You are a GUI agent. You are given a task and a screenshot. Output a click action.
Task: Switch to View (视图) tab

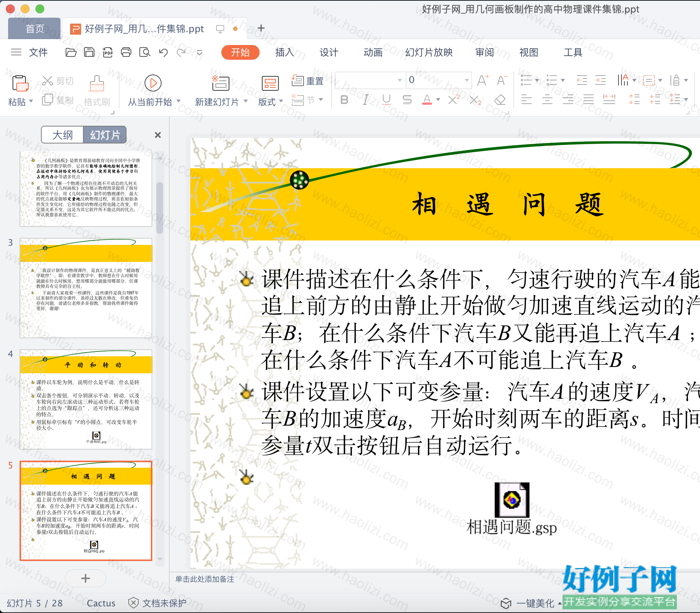point(529,52)
